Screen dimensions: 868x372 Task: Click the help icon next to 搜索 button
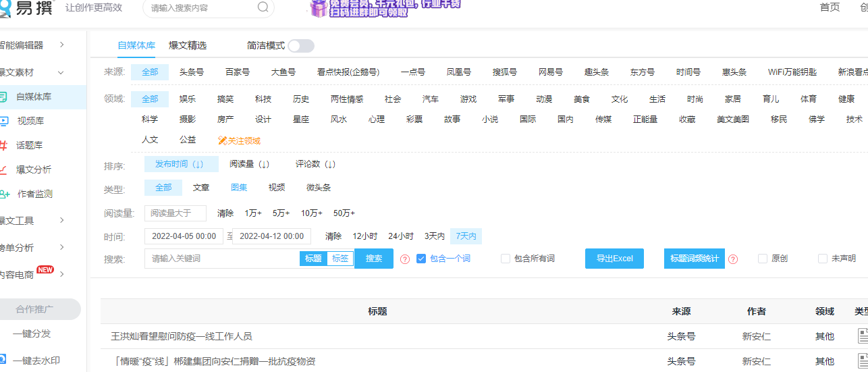(x=405, y=259)
